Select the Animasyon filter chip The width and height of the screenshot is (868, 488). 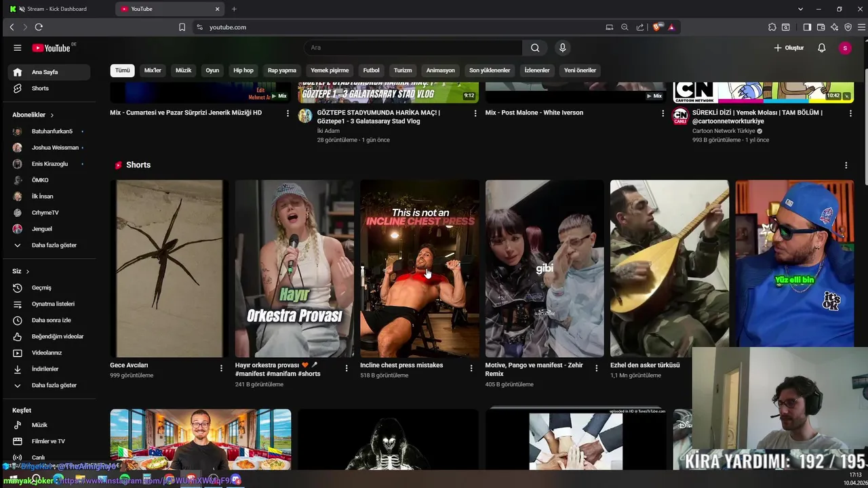click(440, 70)
